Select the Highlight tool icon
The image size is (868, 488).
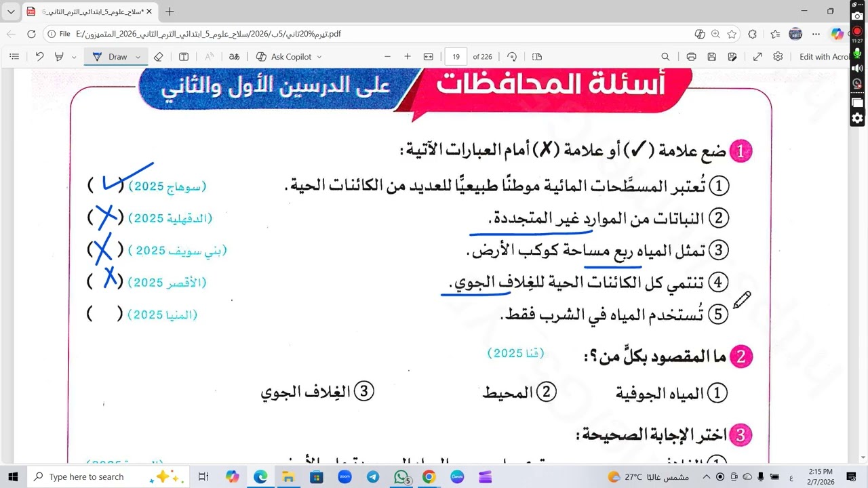(59, 57)
